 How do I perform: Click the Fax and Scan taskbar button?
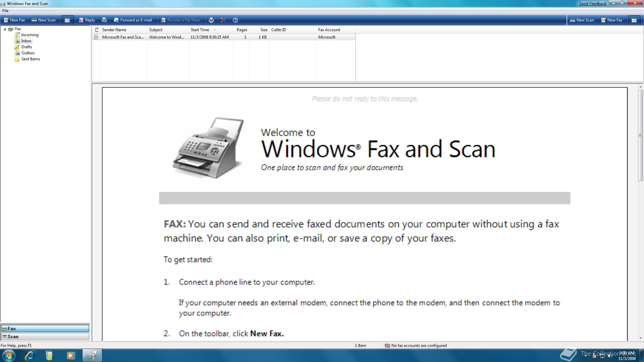pos(92,355)
